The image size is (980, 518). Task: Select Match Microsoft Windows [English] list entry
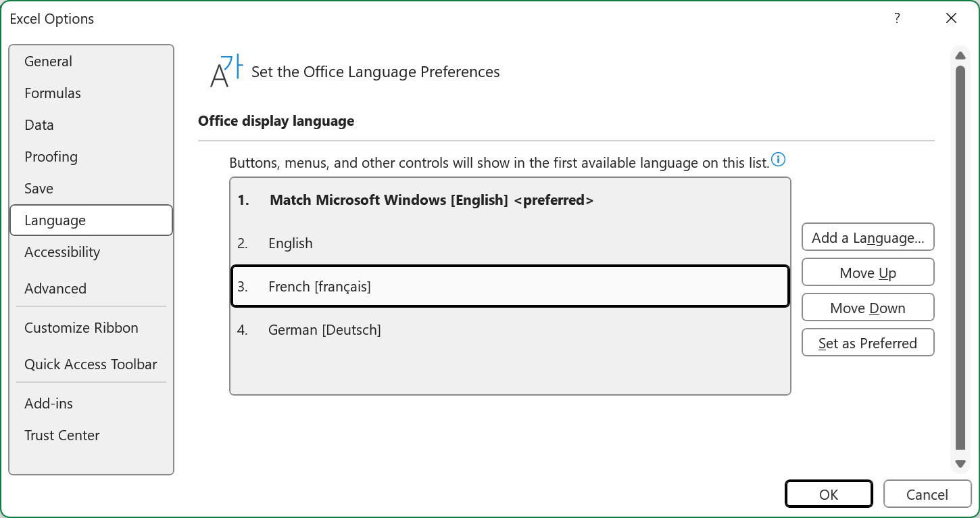coord(510,200)
